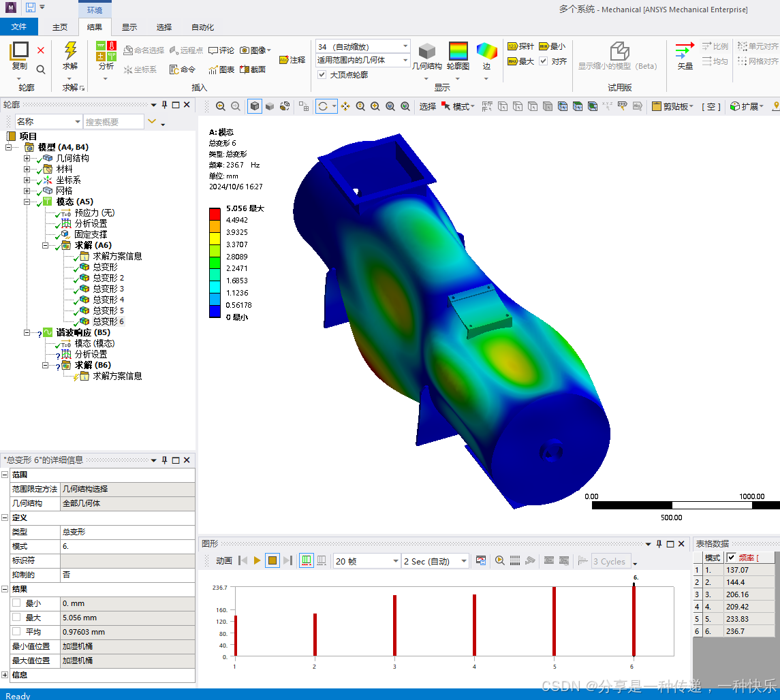Click the 分析 (Analysis) ribbon icon
This screenshot has height=700, width=780.
tap(106, 50)
